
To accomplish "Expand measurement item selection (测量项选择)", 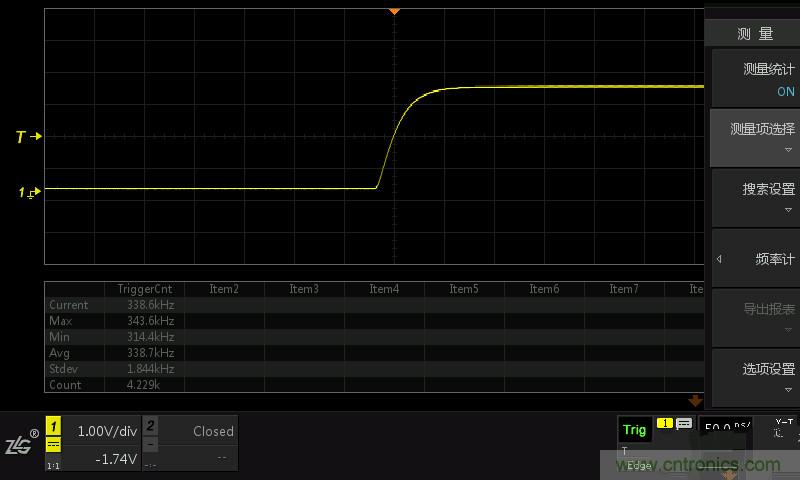I will pyautogui.click(x=756, y=137).
